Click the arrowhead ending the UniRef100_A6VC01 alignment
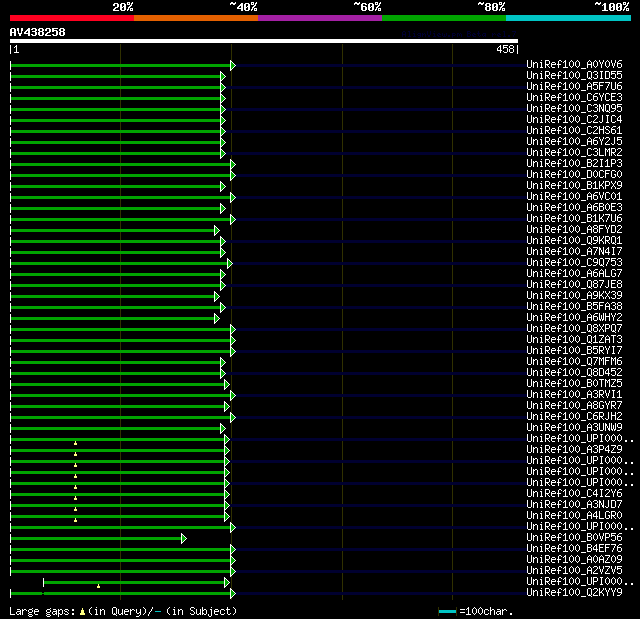This screenshot has width=640, height=619. [x=233, y=197]
